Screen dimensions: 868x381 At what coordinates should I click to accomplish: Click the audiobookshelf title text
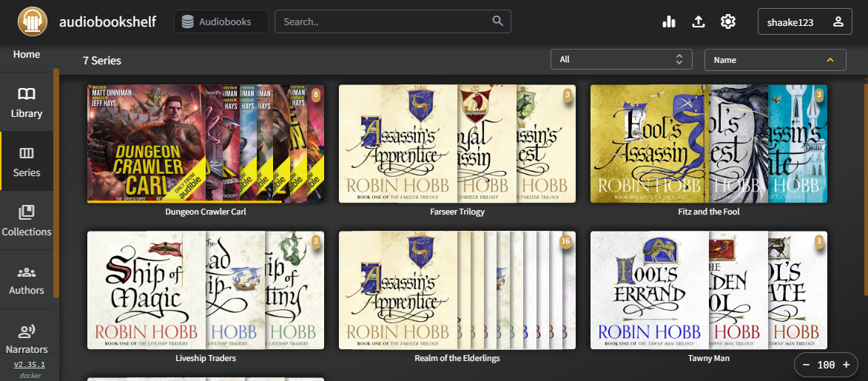point(107,21)
